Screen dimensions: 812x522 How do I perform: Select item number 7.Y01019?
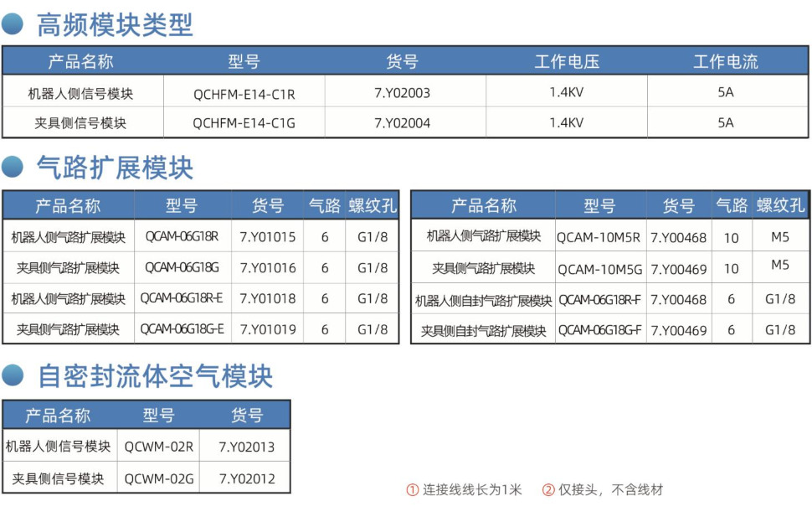tap(268, 329)
